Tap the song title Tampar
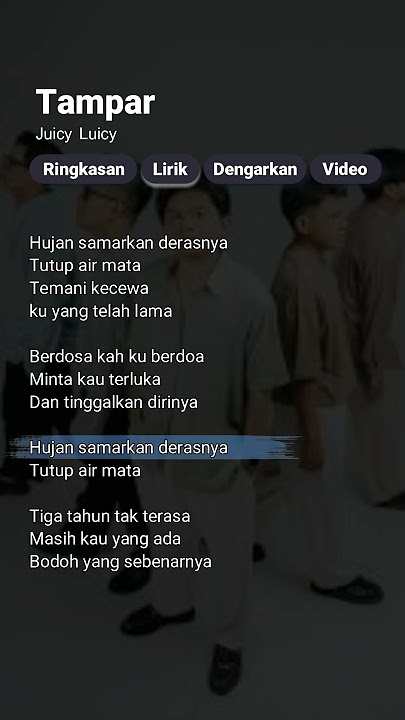The width and height of the screenshot is (405, 720). tap(96, 102)
